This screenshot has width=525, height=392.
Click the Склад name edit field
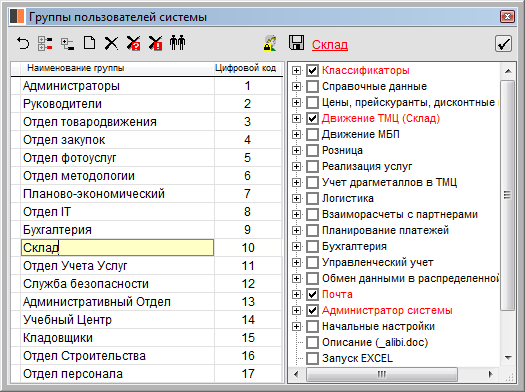[117, 248]
